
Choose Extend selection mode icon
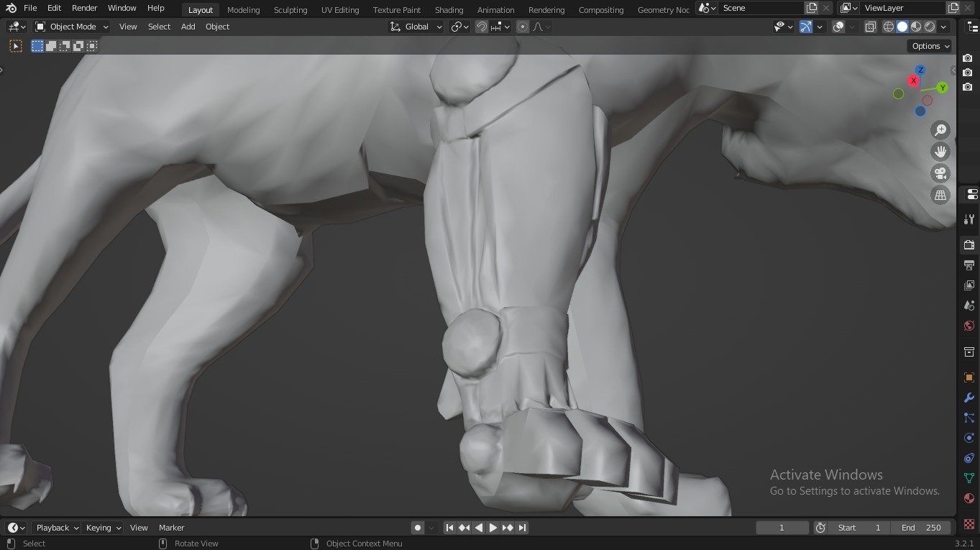coord(51,46)
